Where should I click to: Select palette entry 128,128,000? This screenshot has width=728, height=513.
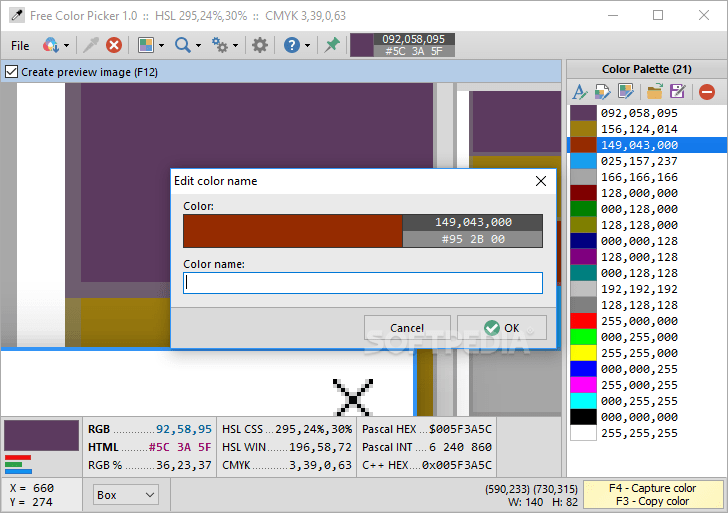click(648, 225)
